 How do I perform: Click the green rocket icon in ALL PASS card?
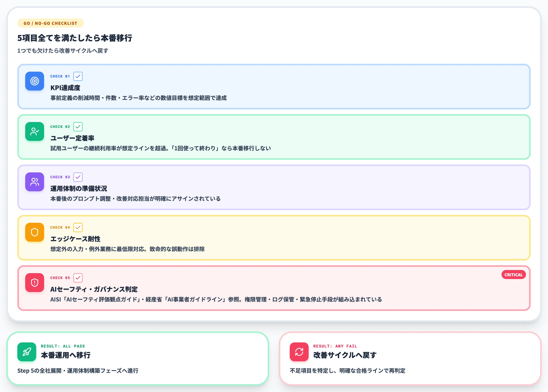[x=27, y=352]
